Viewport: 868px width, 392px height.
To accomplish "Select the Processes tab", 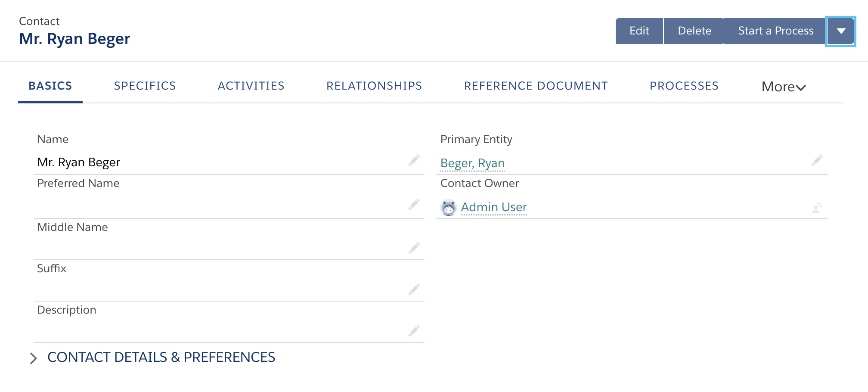I will click(x=684, y=86).
